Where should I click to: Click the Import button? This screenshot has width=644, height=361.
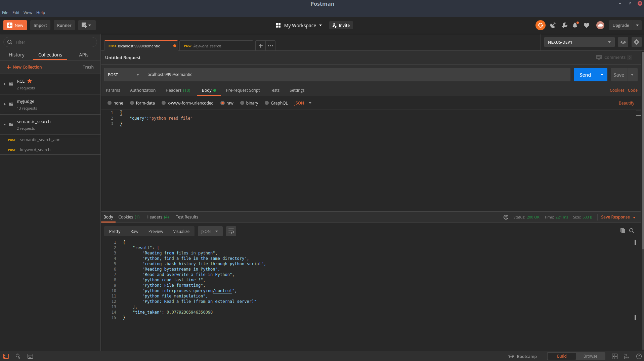tap(40, 25)
